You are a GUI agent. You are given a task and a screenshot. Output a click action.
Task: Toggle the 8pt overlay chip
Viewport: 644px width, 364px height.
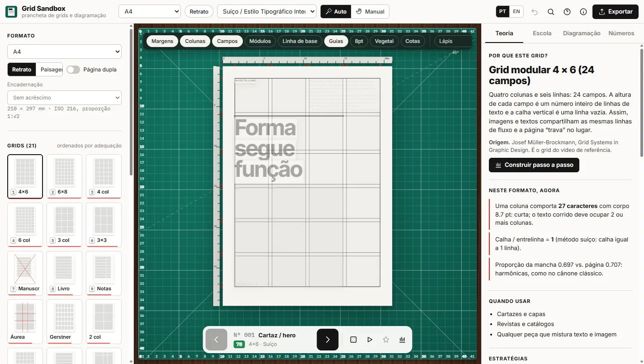(359, 41)
